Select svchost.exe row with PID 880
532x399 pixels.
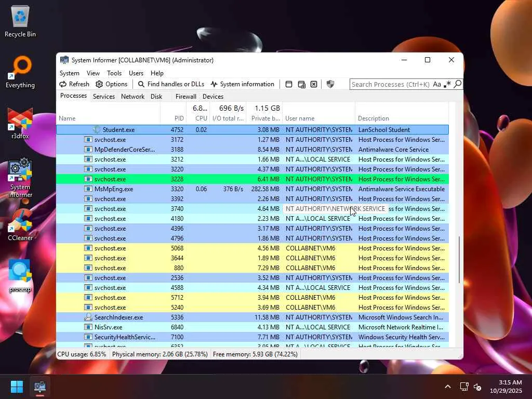tap(252, 268)
